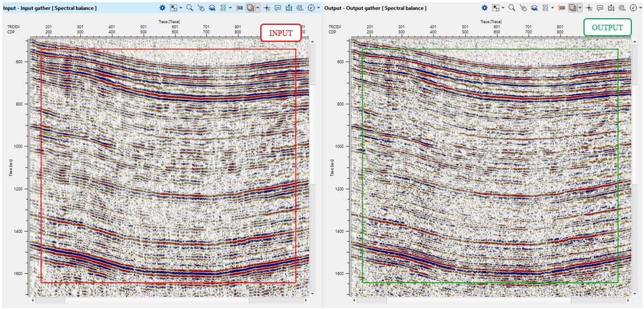The height and width of the screenshot is (309, 644).
Task: Click mouse mode icon in Input panel
Action: pyautogui.click(x=201, y=8)
